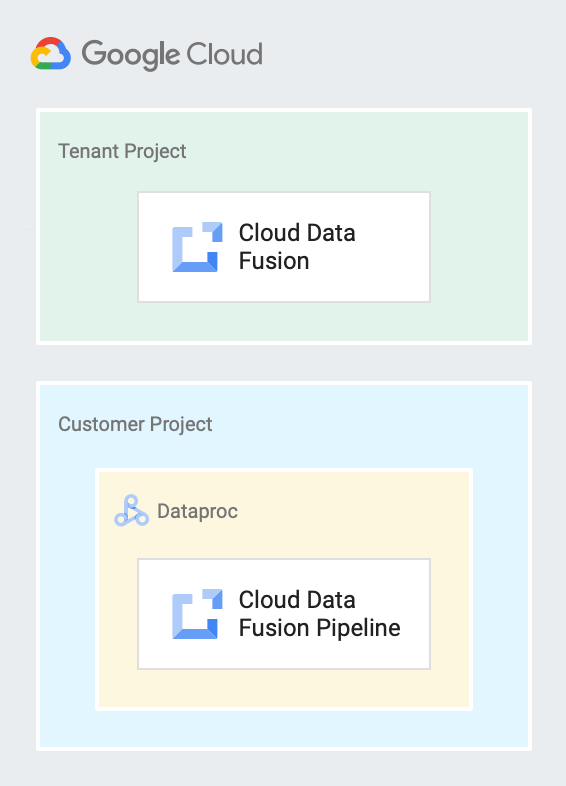
Task: Select the "Tenant Project" label
Action: click(x=122, y=151)
